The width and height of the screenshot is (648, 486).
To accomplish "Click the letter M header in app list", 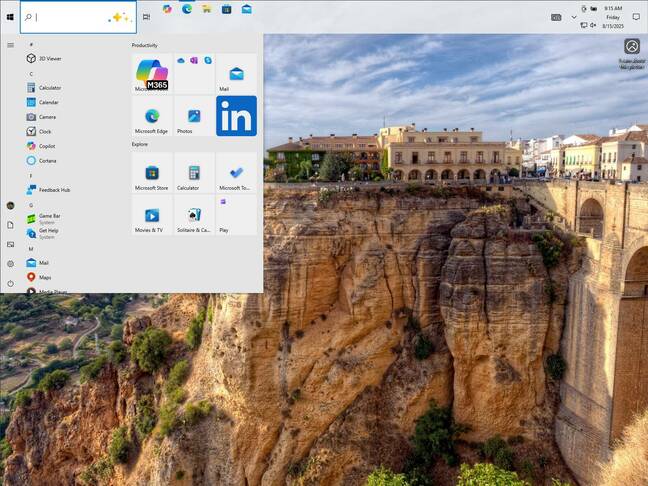I will point(31,249).
